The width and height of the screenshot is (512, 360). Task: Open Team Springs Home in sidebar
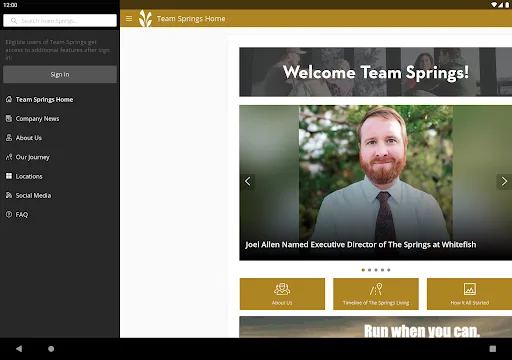[60, 99]
